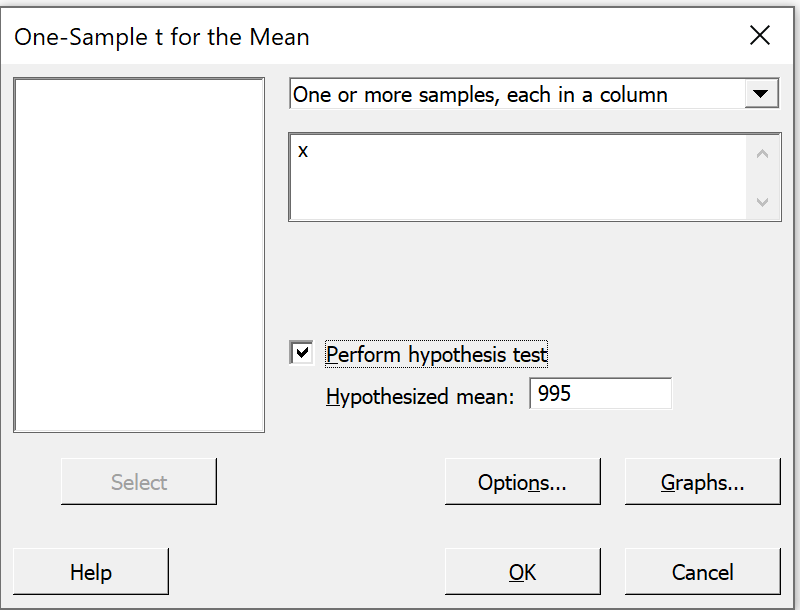Open Help for this dialog
This screenshot has width=800, height=610.
pyautogui.click(x=91, y=572)
